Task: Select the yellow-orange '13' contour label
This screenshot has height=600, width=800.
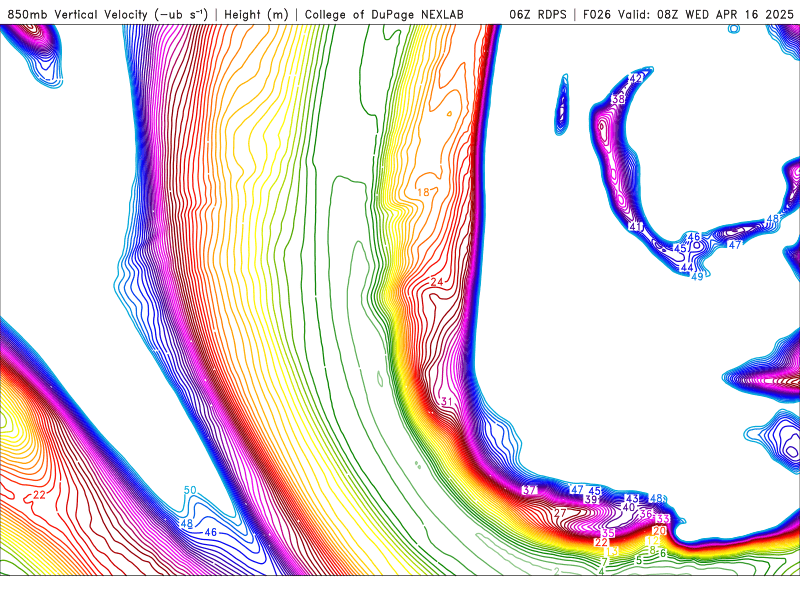Action: tap(611, 552)
